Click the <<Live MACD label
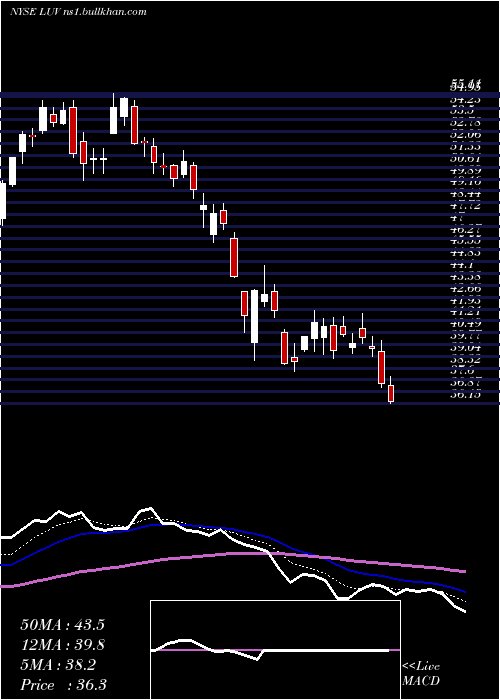 (421, 674)
